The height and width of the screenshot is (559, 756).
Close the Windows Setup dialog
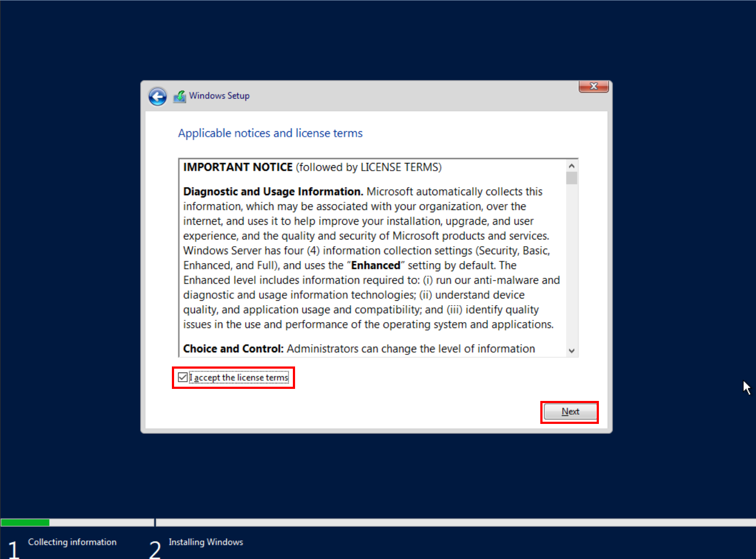pos(593,86)
